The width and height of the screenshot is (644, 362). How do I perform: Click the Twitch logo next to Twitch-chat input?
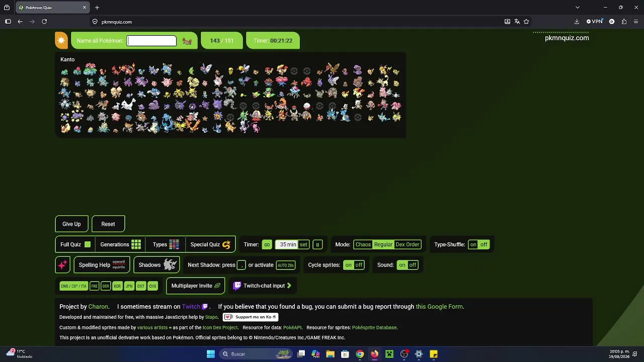point(237,286)
